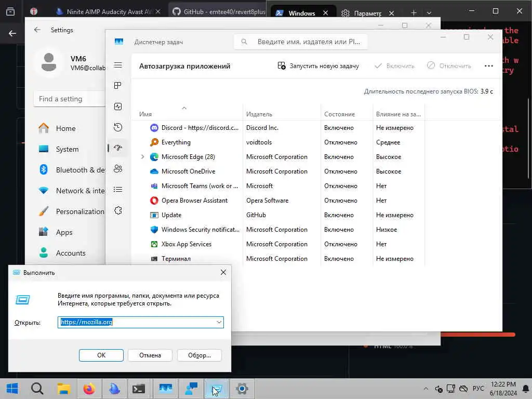Select the Update GitHub startup row
The height and width of the screenshot is (399, 532).
coord(280,215)
